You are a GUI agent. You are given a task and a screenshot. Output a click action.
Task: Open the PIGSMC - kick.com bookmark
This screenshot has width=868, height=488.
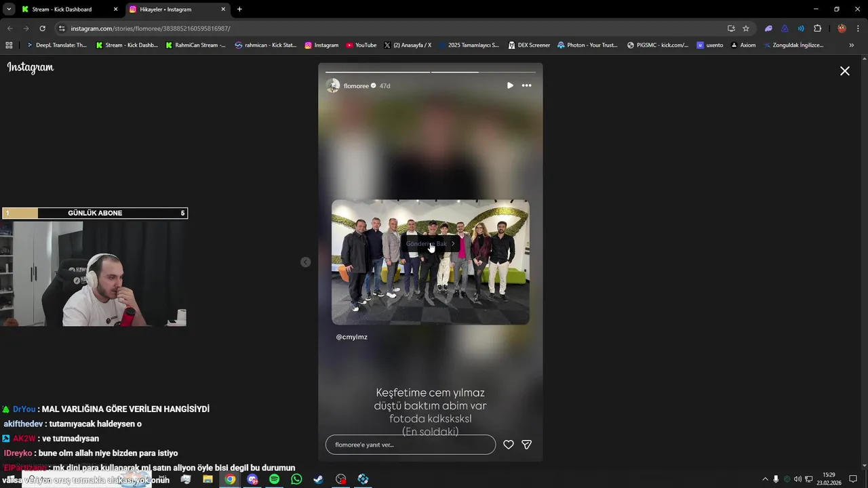(x=658, y=45)
